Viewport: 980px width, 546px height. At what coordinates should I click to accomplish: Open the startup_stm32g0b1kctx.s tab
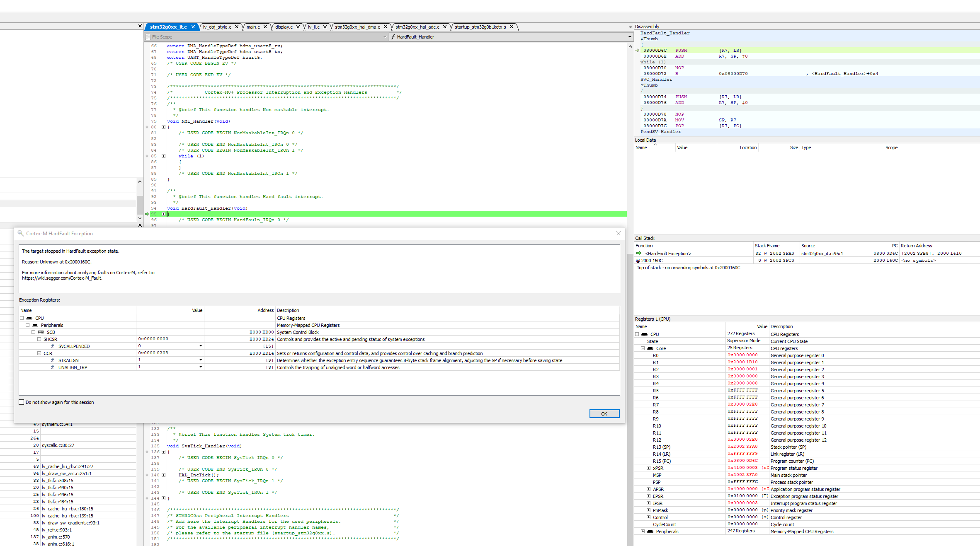[480, 27]
